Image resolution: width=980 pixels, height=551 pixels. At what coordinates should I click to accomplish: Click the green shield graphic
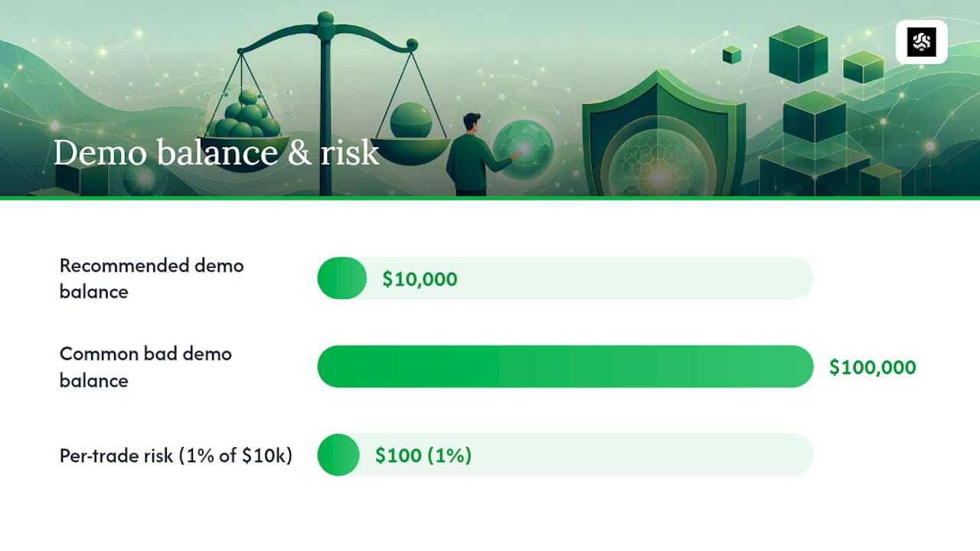coord(664,134)
